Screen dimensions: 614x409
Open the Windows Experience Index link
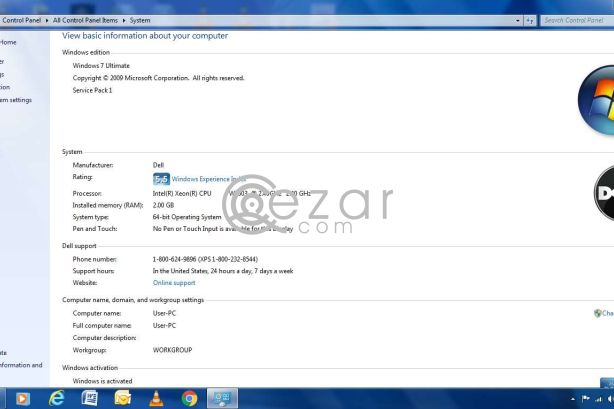click(208, 179)
